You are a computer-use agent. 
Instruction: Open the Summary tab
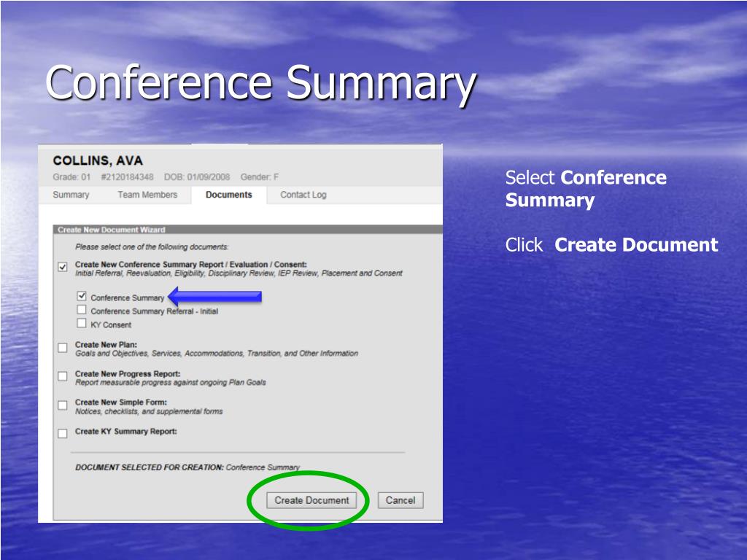pos(71,195)
